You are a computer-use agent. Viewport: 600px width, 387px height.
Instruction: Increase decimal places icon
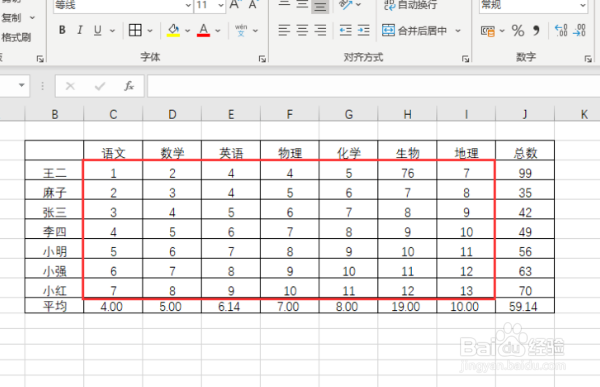tap(561, 30)
